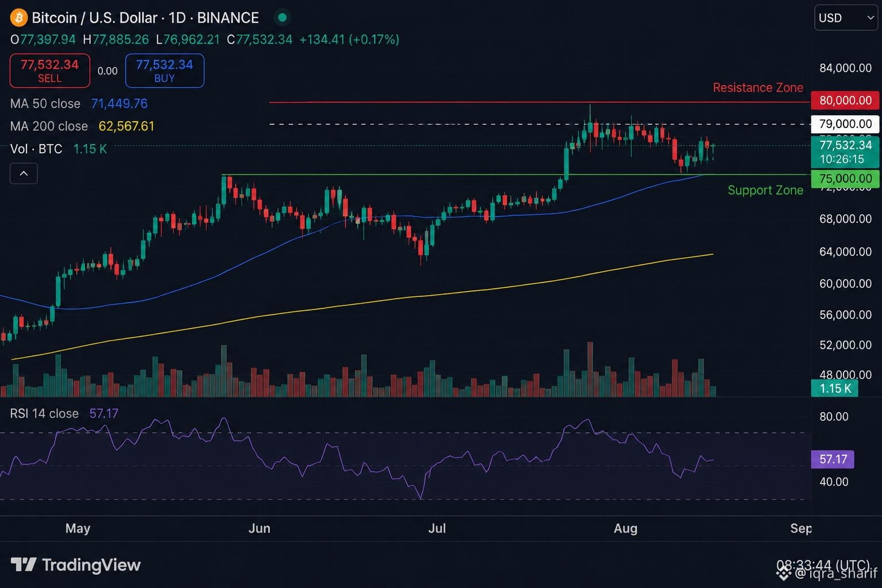The height and width of the screenshot is (588, 882).
Task: Click the 80,000.00 red resistance price label
Action: [x=845, y=100]
